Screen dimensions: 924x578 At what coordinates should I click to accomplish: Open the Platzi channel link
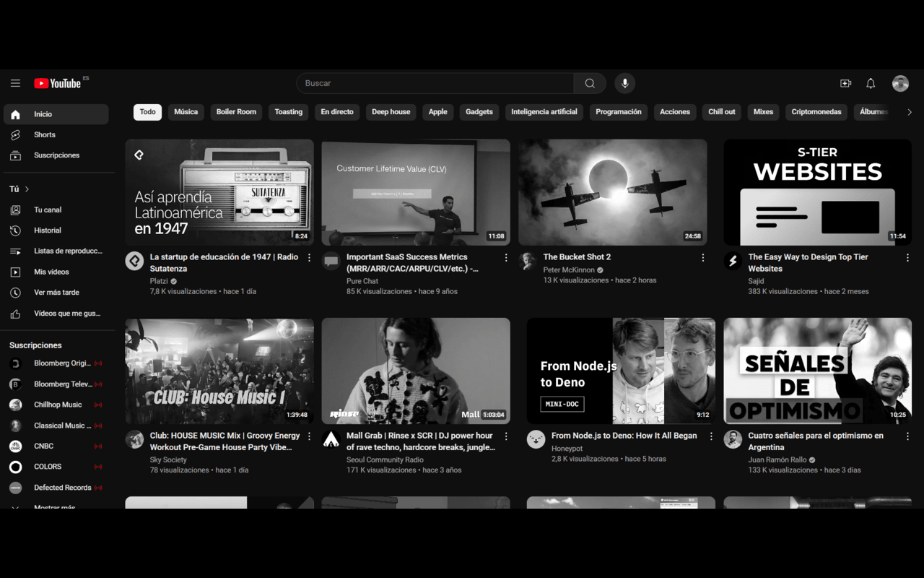[x=160, y=281]
